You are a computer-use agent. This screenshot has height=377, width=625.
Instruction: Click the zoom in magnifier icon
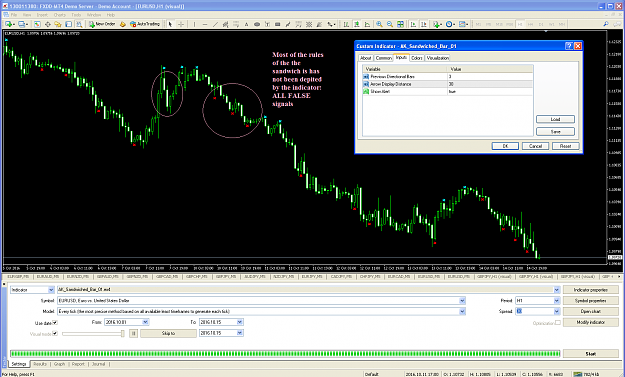point(379,24)
